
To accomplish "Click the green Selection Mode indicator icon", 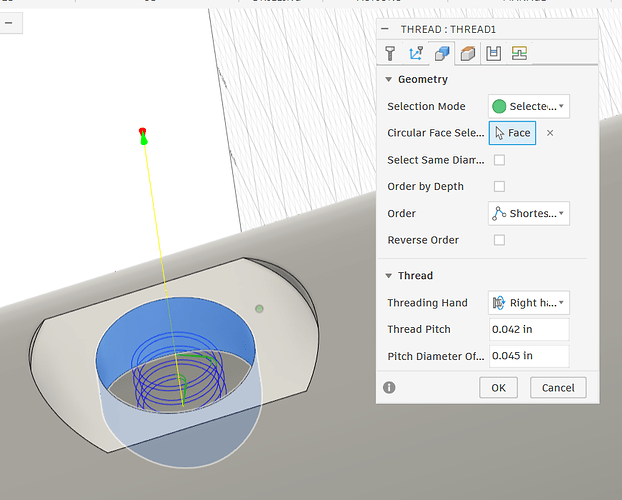I will point(499,106).
